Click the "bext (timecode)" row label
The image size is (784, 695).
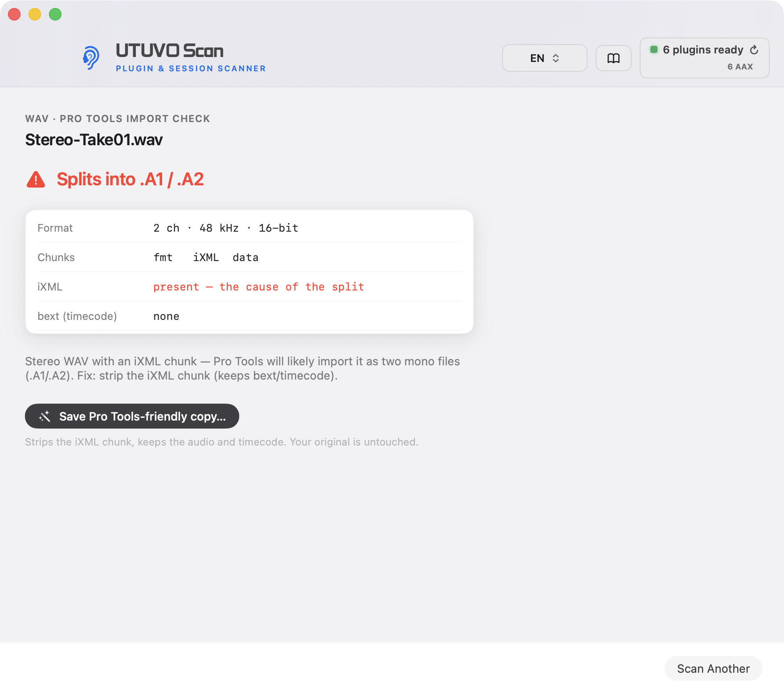78,316
